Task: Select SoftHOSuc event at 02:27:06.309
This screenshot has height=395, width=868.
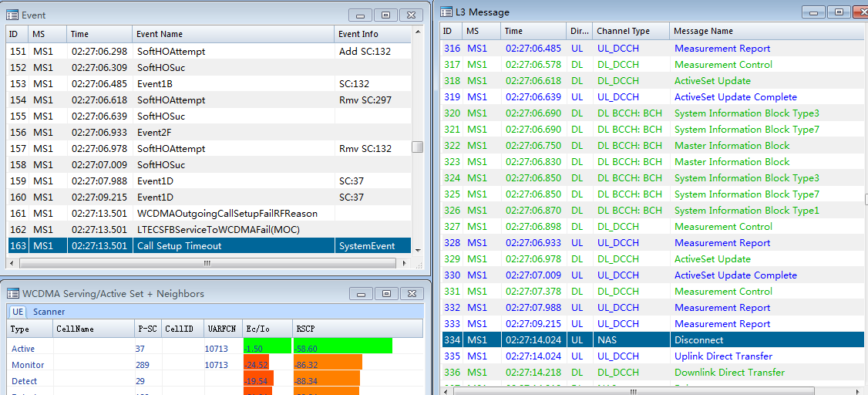Action: click(x=209, y=68)
